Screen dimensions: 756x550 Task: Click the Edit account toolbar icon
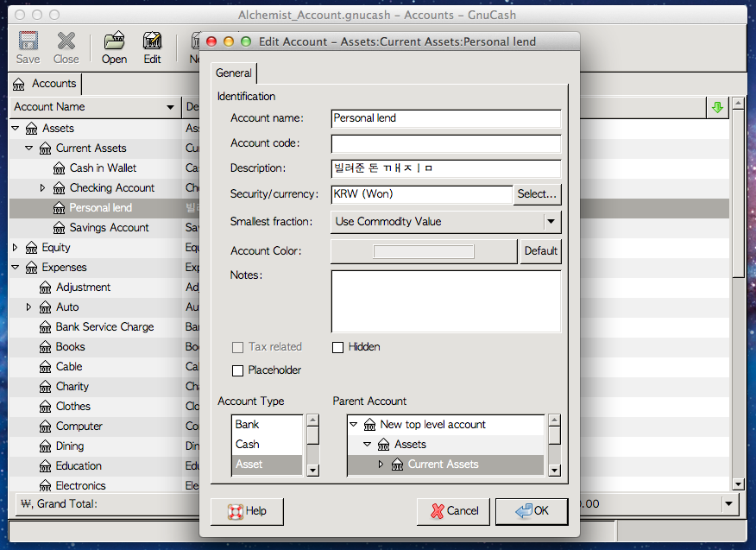153,41
